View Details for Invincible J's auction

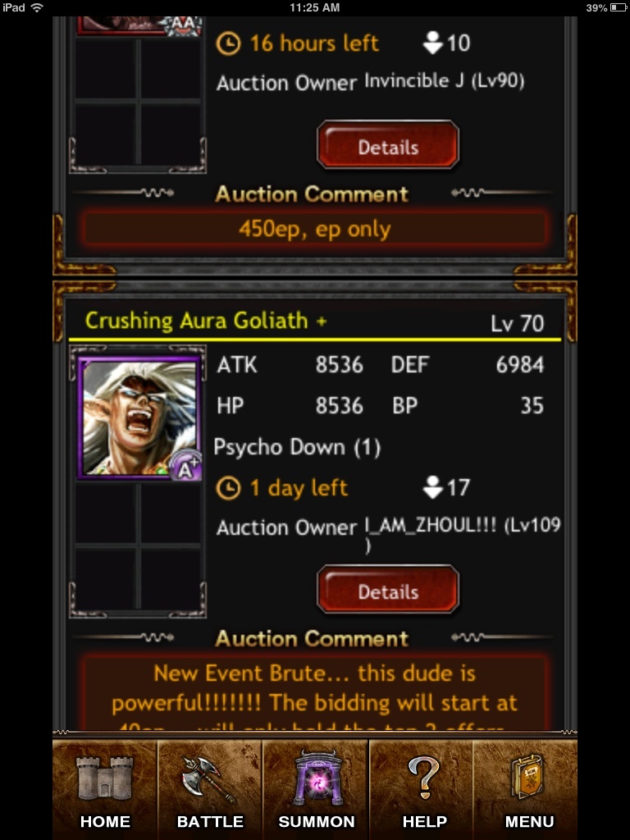click(x=388, y=146)
